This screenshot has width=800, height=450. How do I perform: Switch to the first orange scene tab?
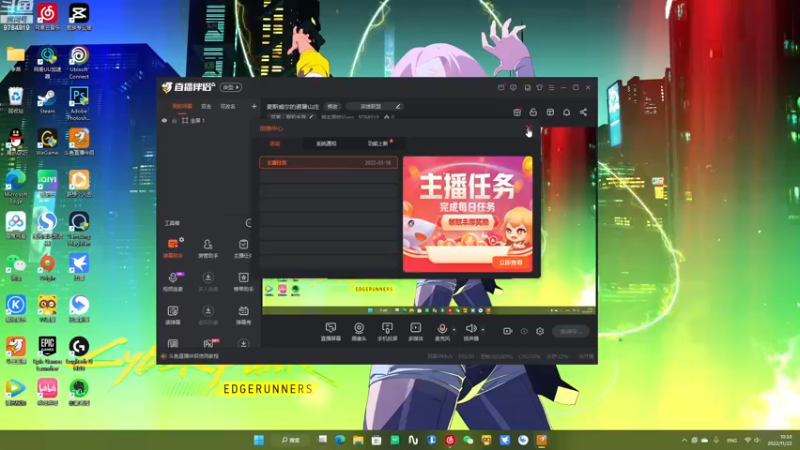(182, 106)
